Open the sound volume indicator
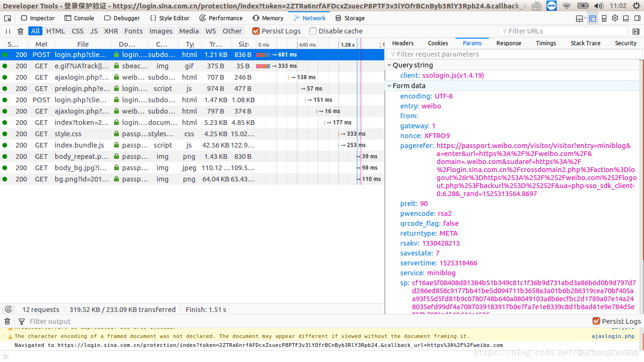 599,6
